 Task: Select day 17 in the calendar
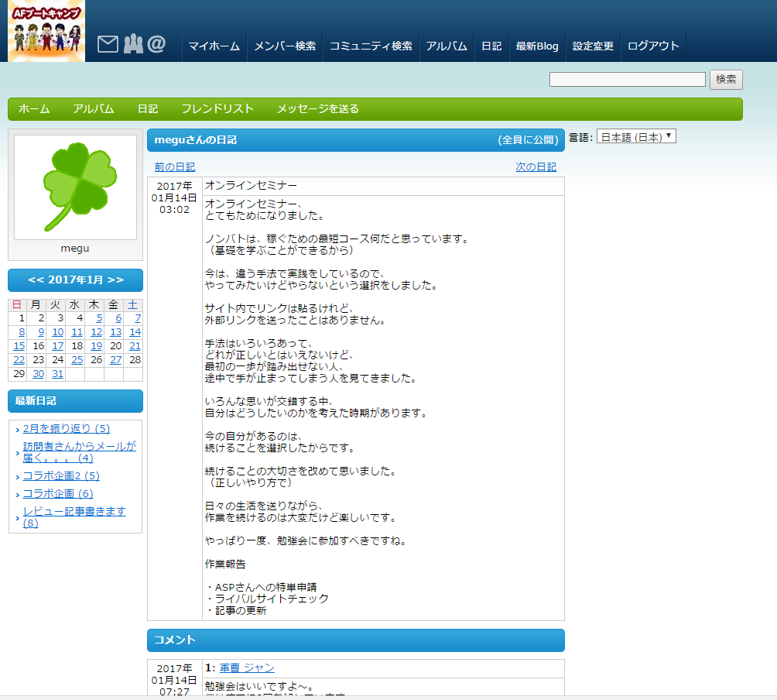(57, 346)
